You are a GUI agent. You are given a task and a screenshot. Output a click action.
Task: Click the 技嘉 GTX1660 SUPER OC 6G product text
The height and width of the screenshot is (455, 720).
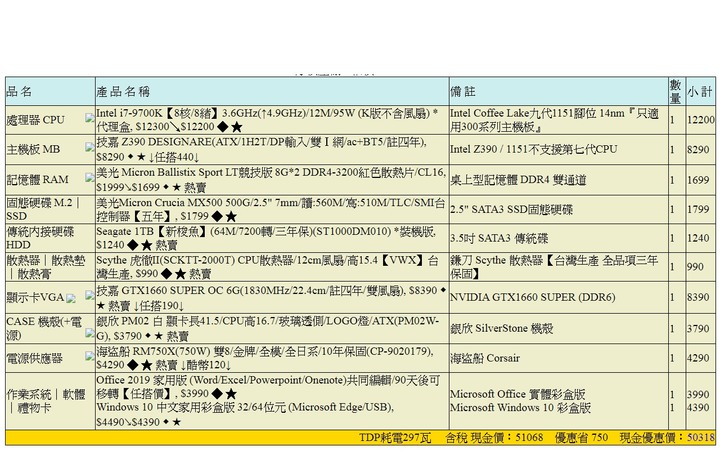[271, 298]
